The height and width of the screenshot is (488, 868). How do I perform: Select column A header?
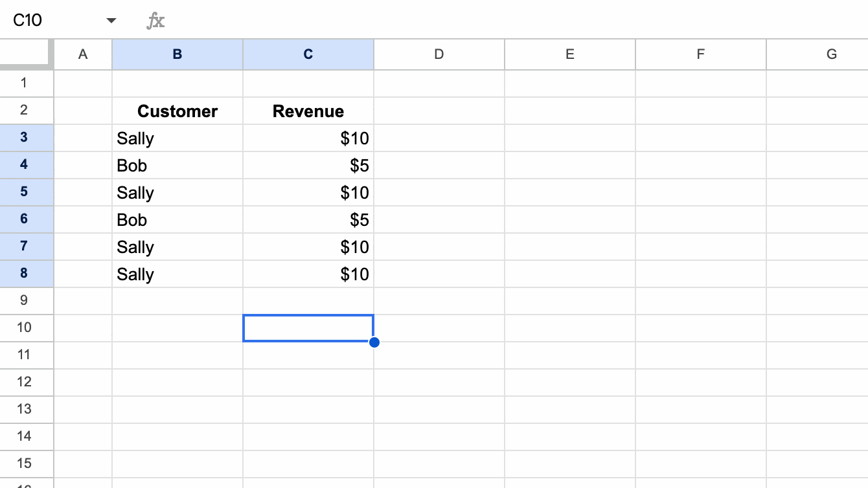coord(83,54)
